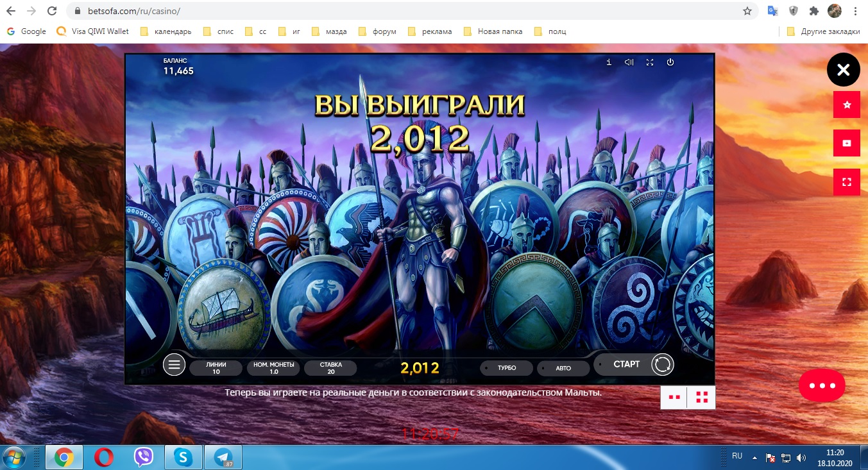This screenshot has height=470, width=868.
Task: Show hidden tray icons arrow
Action: point(754,458)
